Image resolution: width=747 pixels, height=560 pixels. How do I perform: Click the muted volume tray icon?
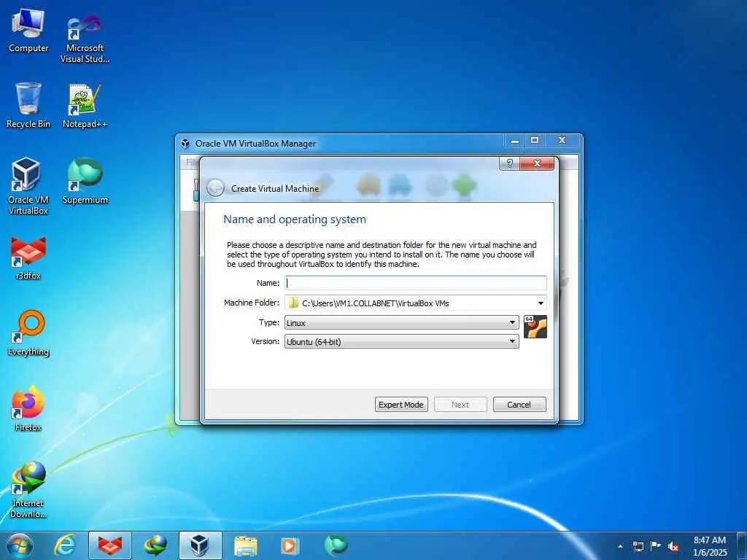[x=673, y=546]
